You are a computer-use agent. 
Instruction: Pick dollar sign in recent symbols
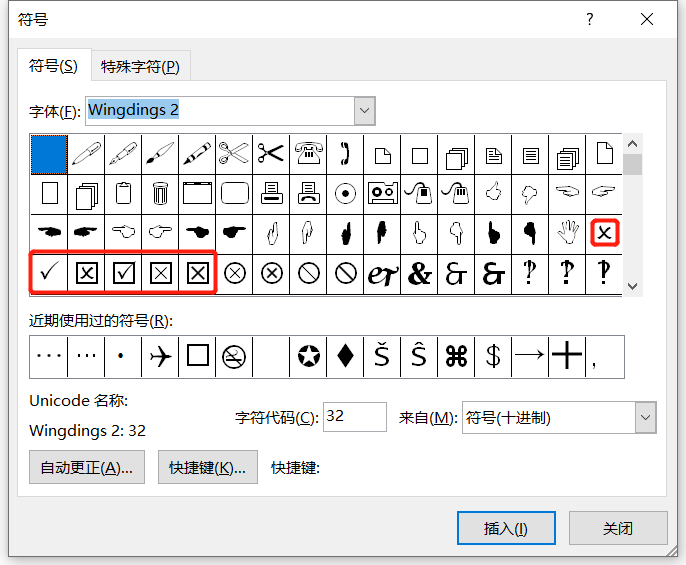[493, 357]
